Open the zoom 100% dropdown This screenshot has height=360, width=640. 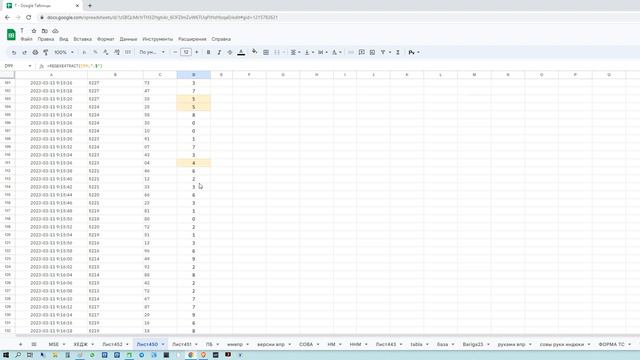[64, 53]
